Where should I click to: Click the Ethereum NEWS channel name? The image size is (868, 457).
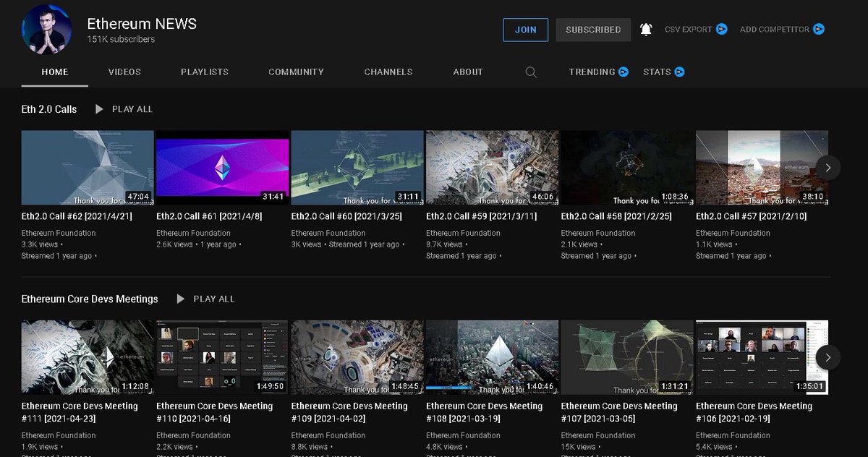(142, 23)
